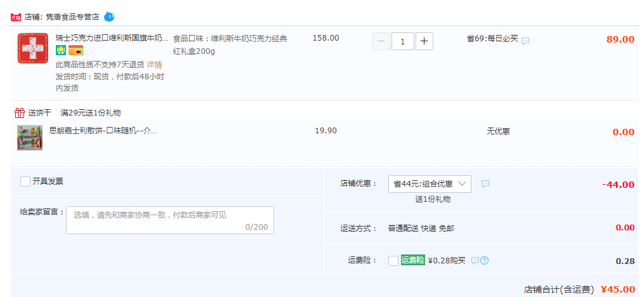Click the 满29元送1份礼物 promotion text
Image resolution: width=644 pixels, height=297 pixels.
coord(91,113)
